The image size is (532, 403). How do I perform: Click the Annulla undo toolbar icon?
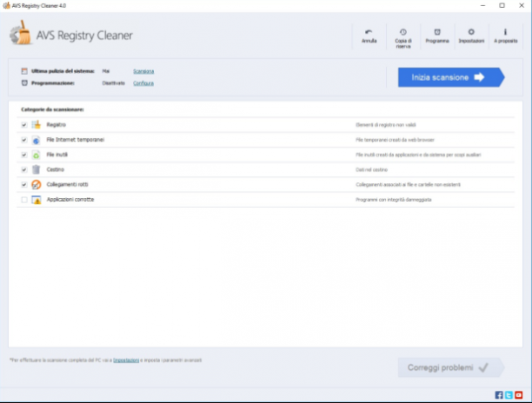[x=369, y=36]
